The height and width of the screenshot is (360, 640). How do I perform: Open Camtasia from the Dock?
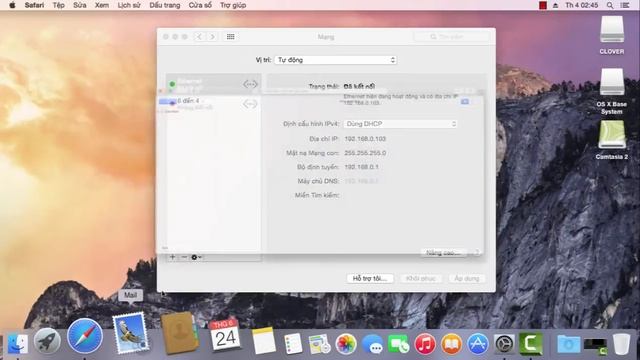531,344
